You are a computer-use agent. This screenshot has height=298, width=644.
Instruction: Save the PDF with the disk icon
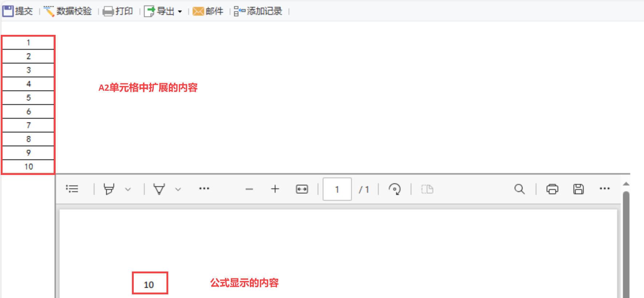pos(579,189)
